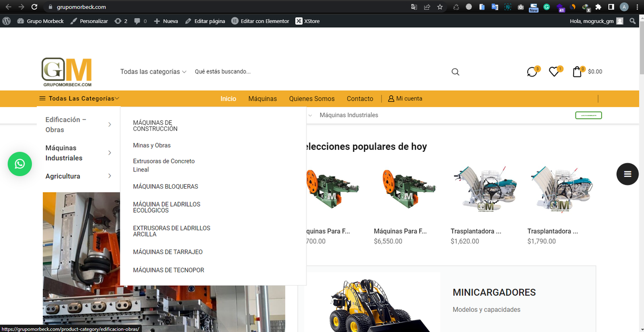
Task: Open Máquinas Industriales breadcrumb link
Action: click(x=349, y=115)
